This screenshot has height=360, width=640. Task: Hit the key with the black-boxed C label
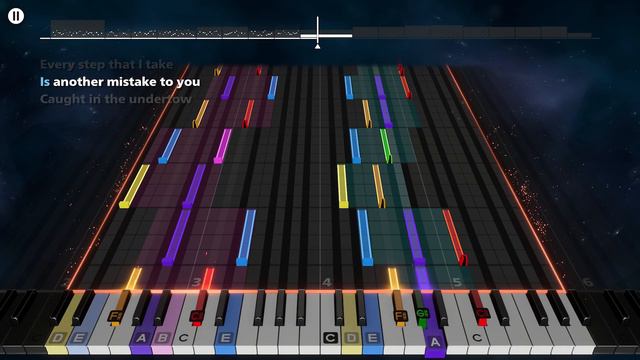tap(330, 338)
